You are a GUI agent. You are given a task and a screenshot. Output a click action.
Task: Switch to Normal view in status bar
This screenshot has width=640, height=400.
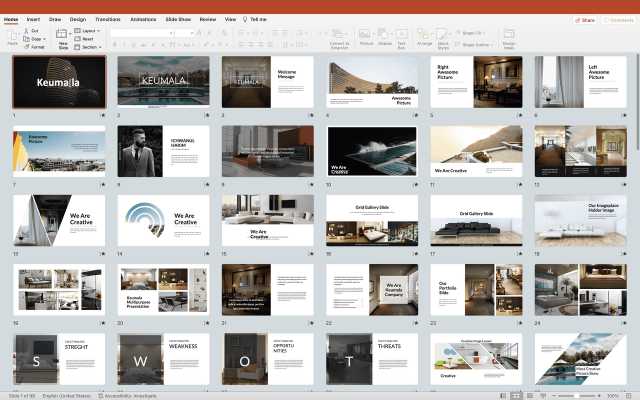(x=503, y=396)
